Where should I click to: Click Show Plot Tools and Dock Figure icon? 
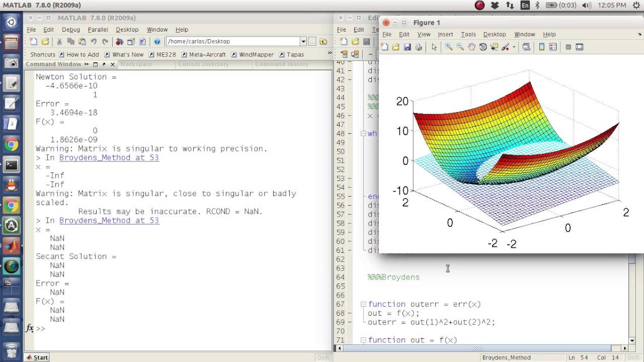[580, 47]
